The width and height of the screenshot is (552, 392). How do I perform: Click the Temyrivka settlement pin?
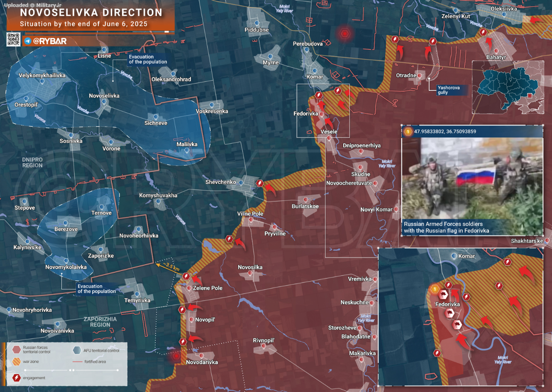138,294
